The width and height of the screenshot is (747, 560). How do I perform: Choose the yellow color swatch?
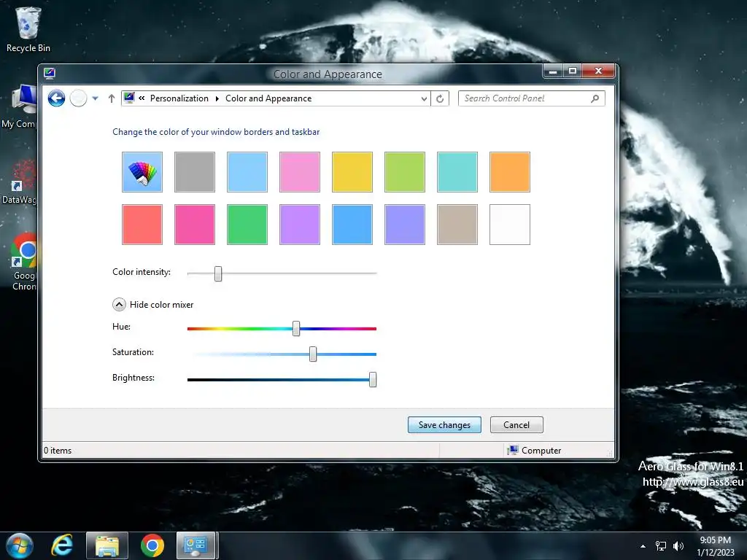[x=352, y=172]
